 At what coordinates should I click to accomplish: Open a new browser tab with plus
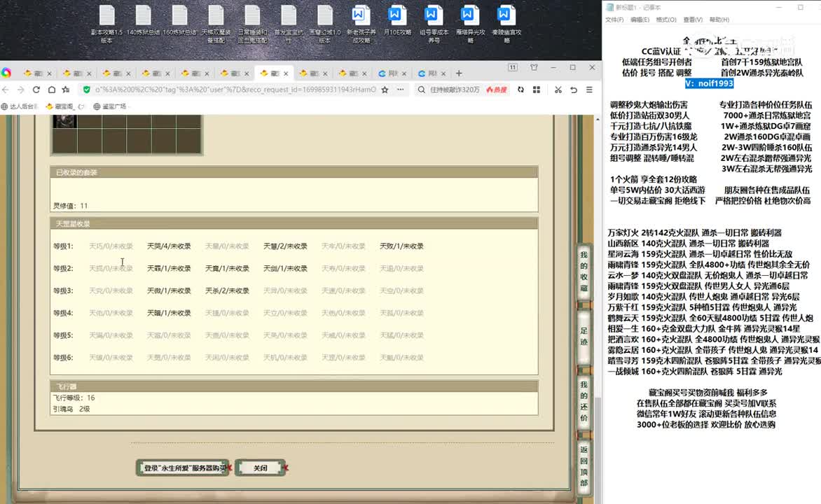tap(460, 73)
